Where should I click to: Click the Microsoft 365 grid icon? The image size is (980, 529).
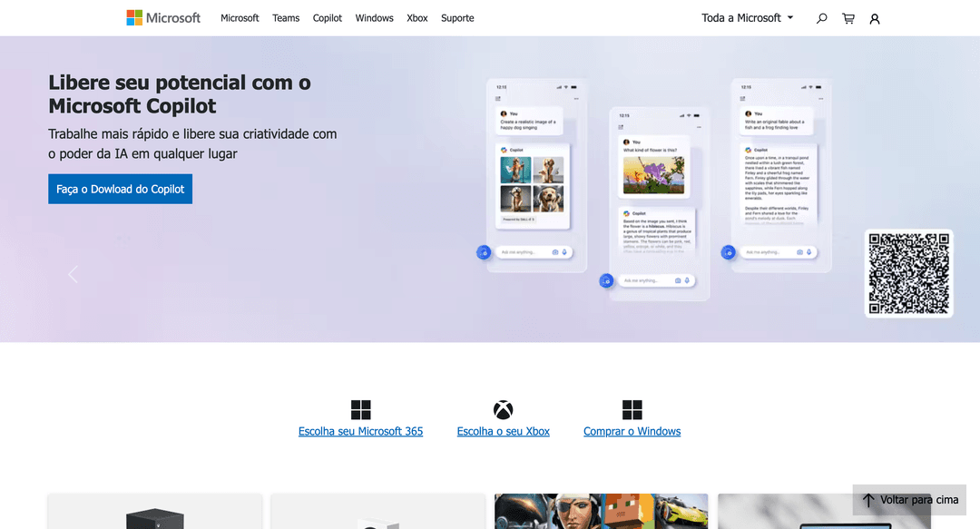click(360, 409)
